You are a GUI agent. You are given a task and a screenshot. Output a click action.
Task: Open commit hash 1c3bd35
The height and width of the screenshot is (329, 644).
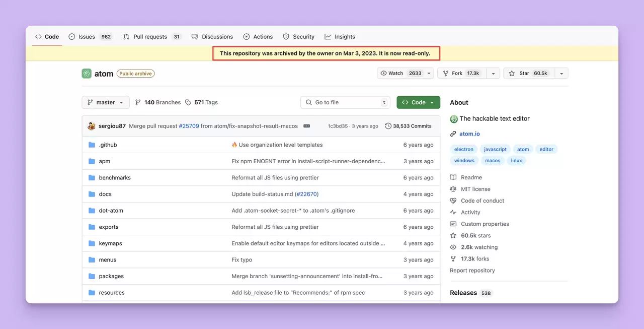point(338,126)
